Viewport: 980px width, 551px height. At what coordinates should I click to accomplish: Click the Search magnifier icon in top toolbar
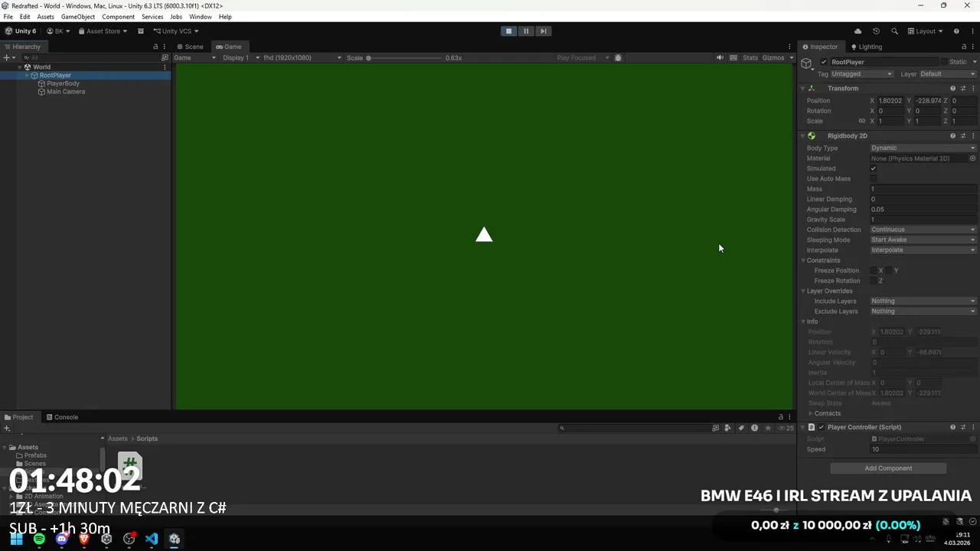click(894, 31)
